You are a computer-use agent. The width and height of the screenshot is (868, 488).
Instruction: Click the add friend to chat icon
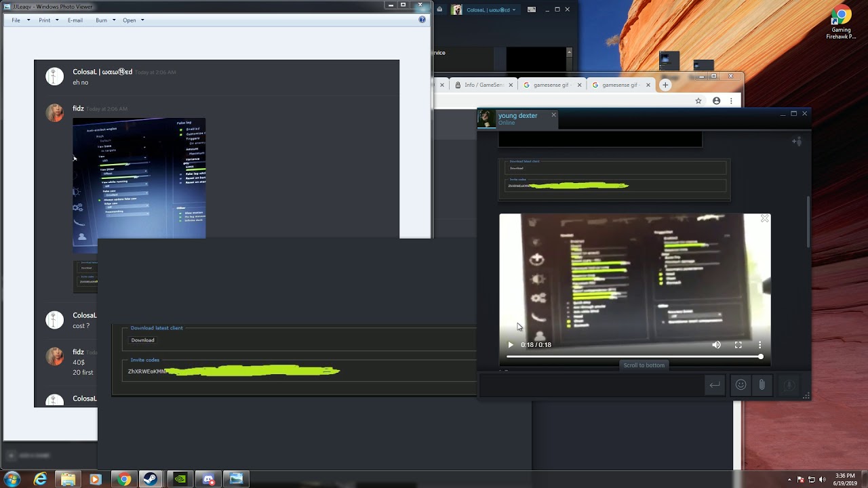[797, 141]
